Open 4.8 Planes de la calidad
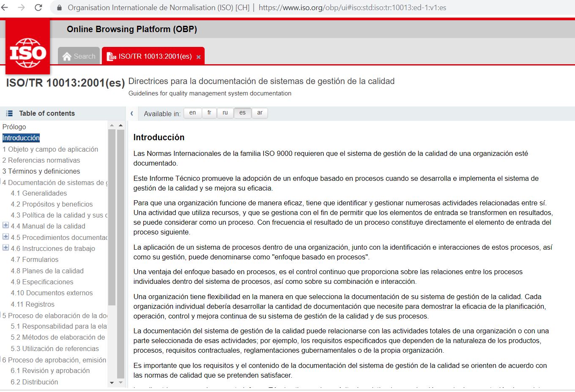 click(x=47, y=271)
